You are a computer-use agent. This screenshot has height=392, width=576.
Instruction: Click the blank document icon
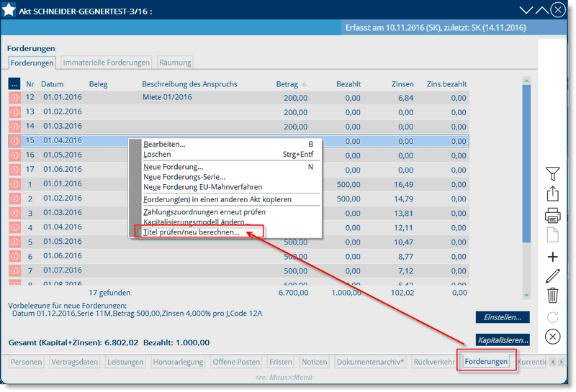(552, 235)
